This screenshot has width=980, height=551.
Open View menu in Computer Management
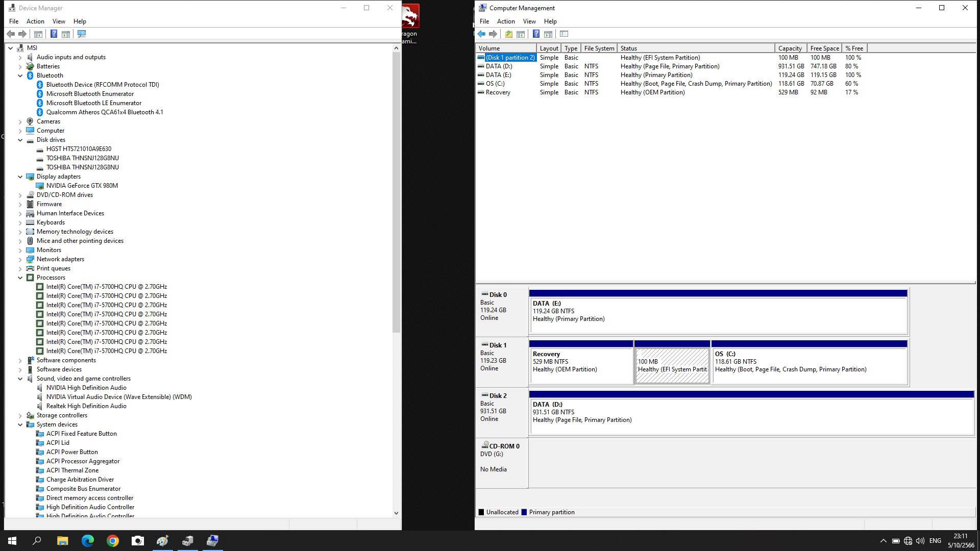pyautogui.click(x=529, y=21)
